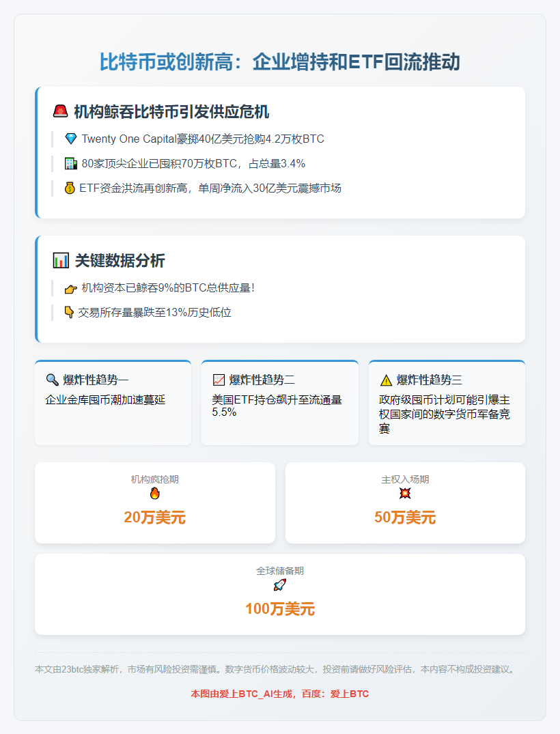
Task: Click the money bag emoji icon
Action: coord(70,188)
